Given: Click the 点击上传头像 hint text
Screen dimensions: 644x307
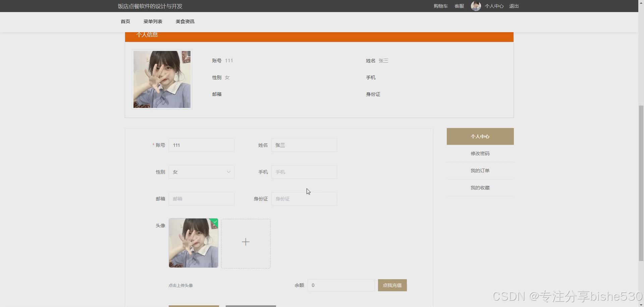Looking at the screenshot, I should (180, 286).
